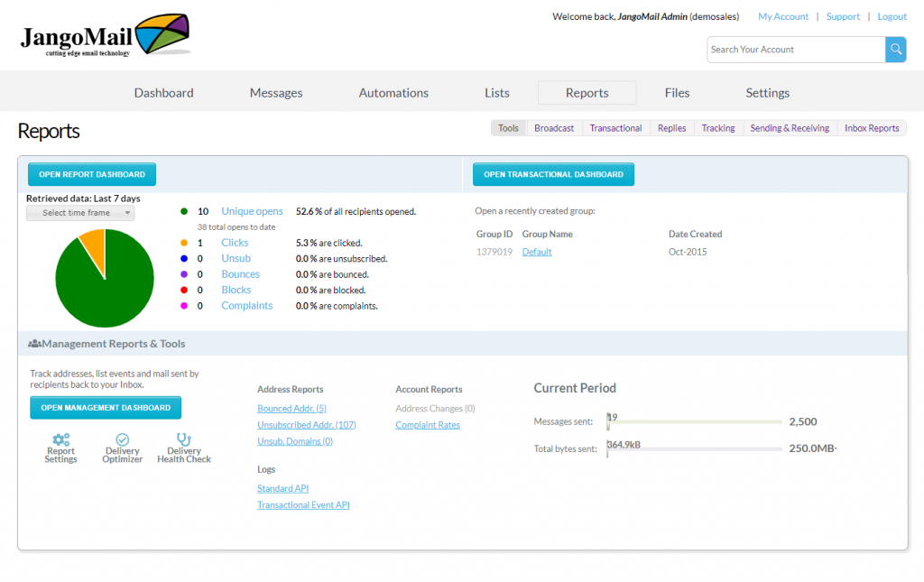Click the blue Unsub legend dot
The width and height of the screenshot is (924, 582).
tap(184, 259)
